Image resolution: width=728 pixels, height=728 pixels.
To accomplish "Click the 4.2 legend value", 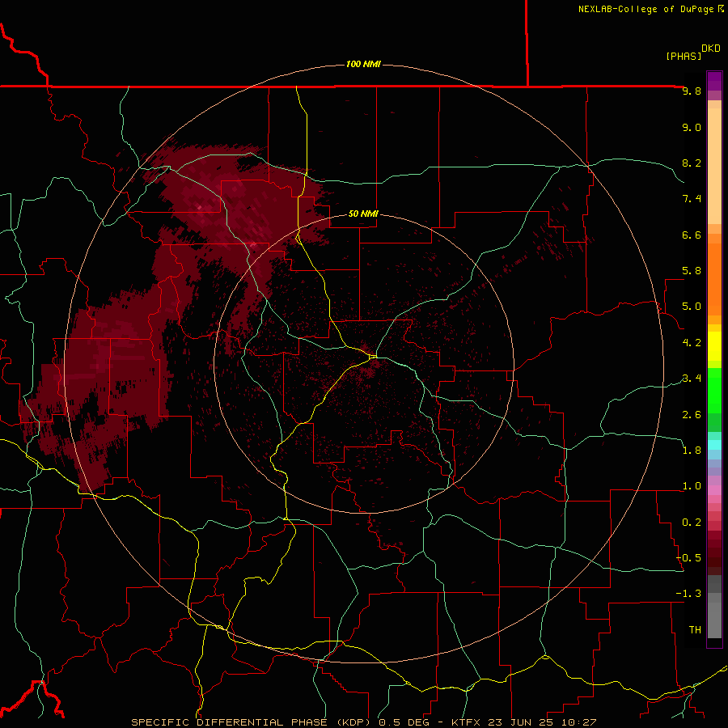I will pyautogui.click(x=692, y=343).
